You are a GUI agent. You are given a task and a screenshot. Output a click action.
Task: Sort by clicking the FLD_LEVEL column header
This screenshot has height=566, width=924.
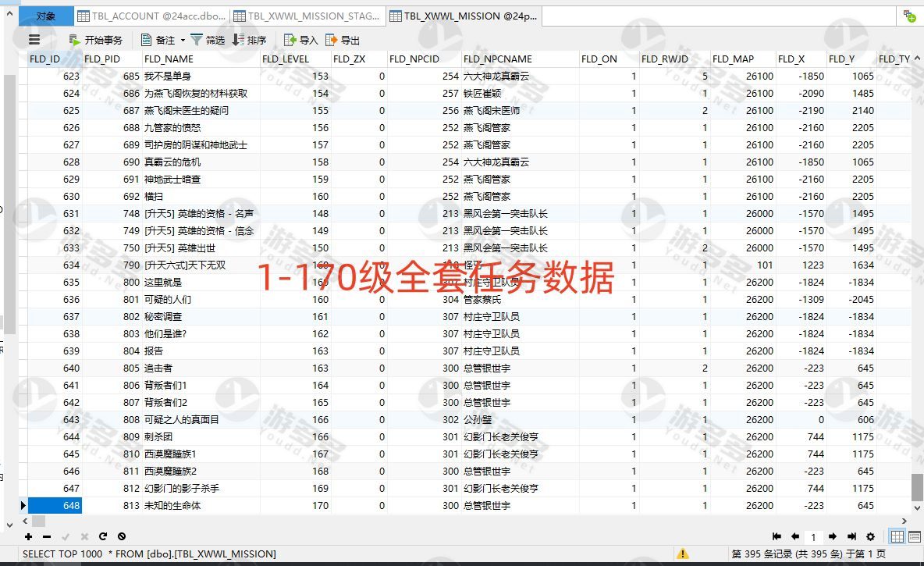(x=286, y=59)
